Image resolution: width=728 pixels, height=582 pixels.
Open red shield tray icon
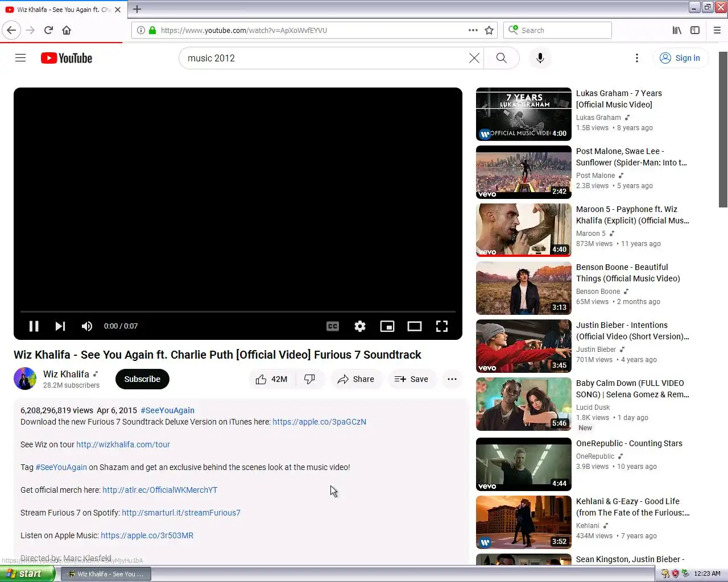[x=675, y=573]
